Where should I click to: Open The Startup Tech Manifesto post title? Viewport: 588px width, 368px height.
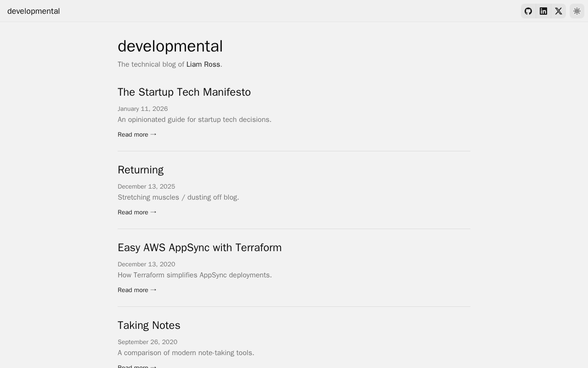click(x=184, y=92)
